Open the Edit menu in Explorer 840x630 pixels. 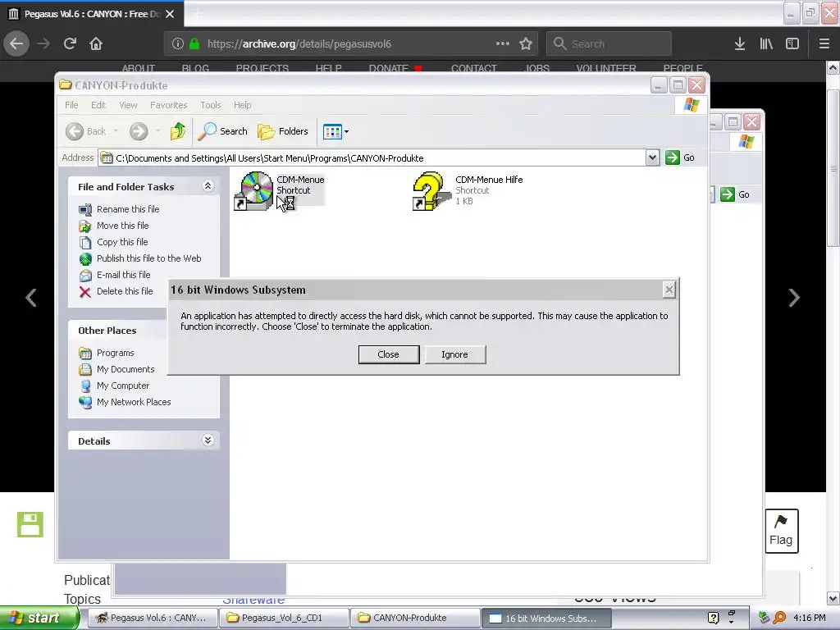click(98, 105)
